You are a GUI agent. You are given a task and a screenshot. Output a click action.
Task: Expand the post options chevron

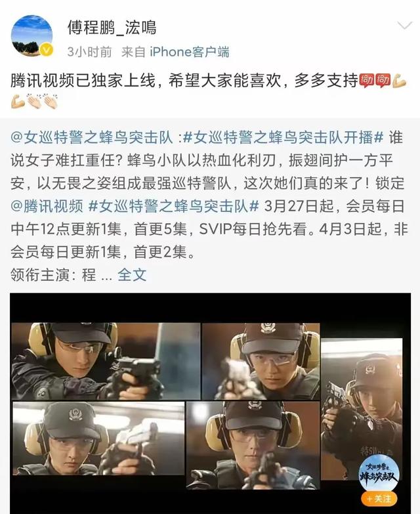click(x=404, y=25)
